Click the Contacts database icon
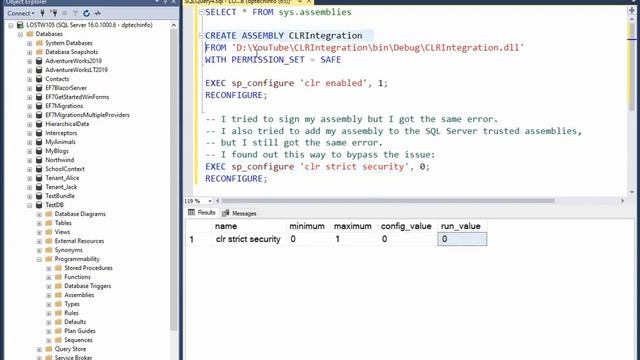Screen dimensions: 640x360 point(39,79)
